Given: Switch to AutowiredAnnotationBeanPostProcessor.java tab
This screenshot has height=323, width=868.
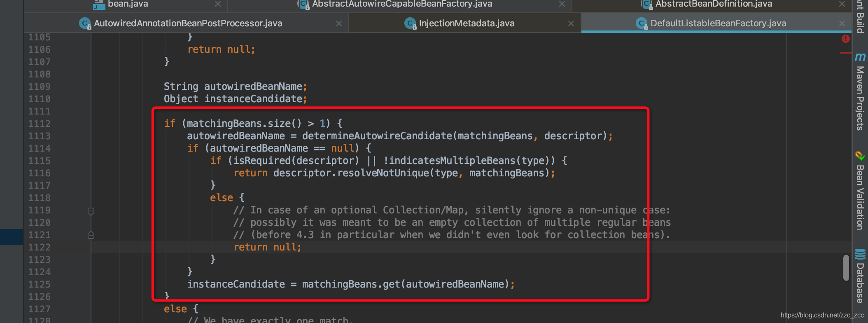Looking at the screenshot, I should point(188,23).
